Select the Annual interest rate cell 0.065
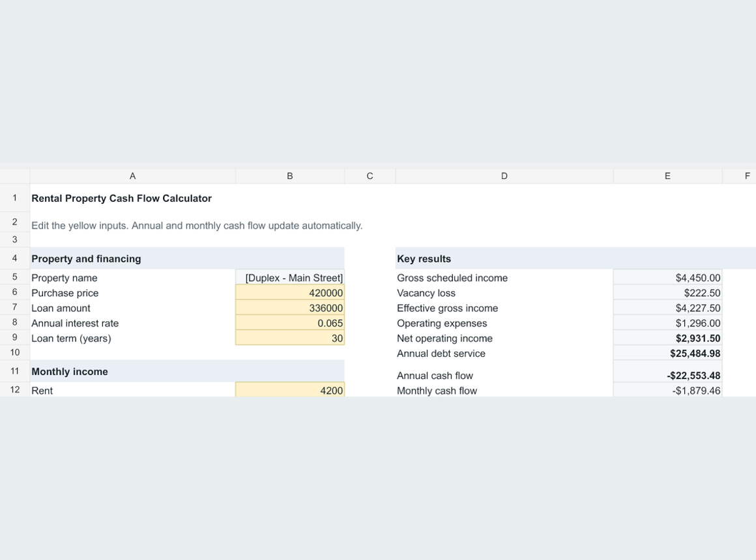The width and height of the screenshot is (756, 560). 290,323
